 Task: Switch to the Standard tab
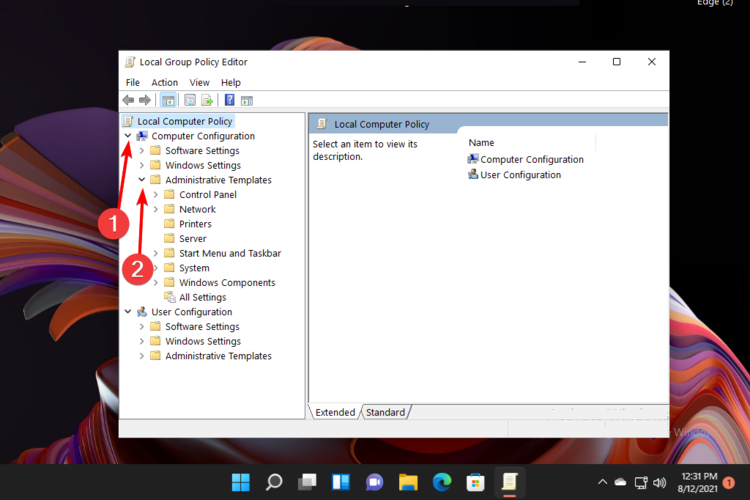(385, 412)
